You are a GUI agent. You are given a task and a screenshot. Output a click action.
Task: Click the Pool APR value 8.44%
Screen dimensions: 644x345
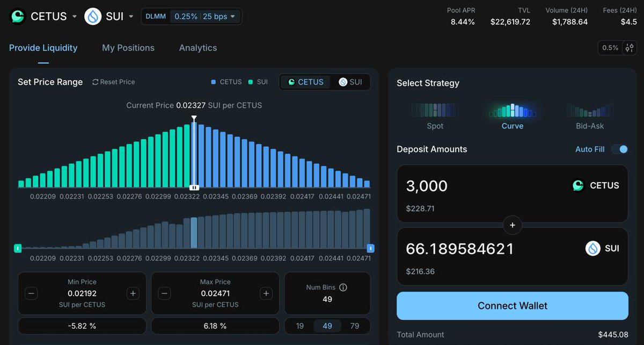(x=463, y=22)
